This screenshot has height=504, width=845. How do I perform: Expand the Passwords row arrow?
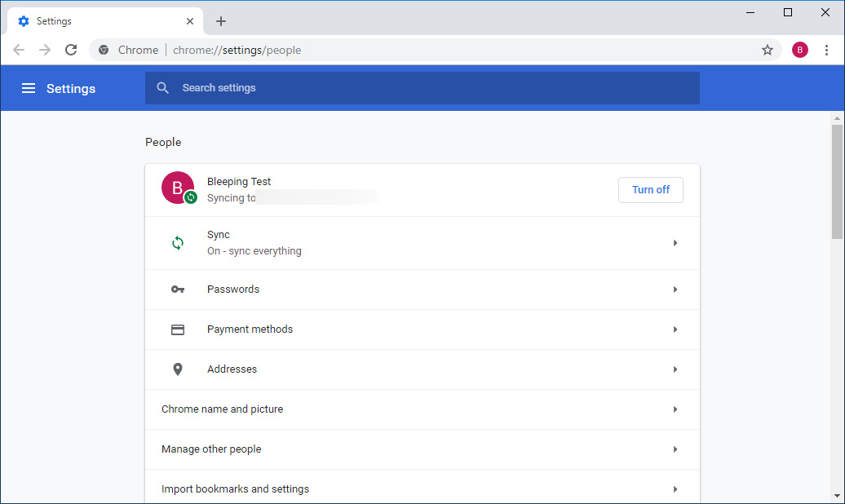pyautogui.click(x=675, y=290)
